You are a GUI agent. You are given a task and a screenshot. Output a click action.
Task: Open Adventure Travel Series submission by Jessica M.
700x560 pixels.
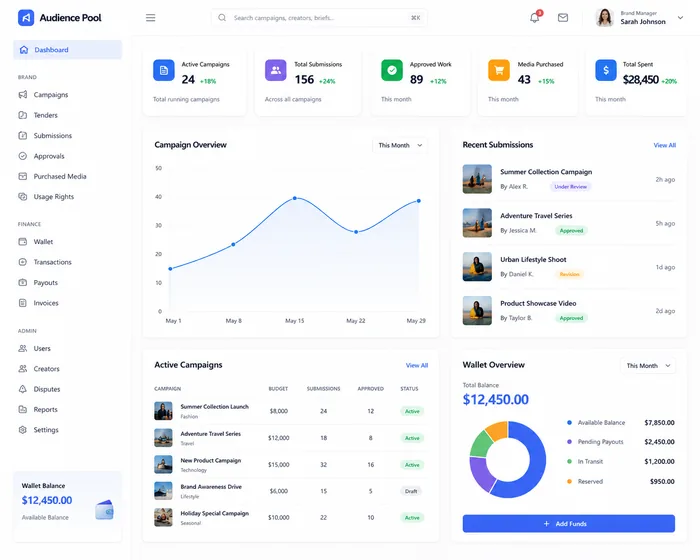coord(569,223)
